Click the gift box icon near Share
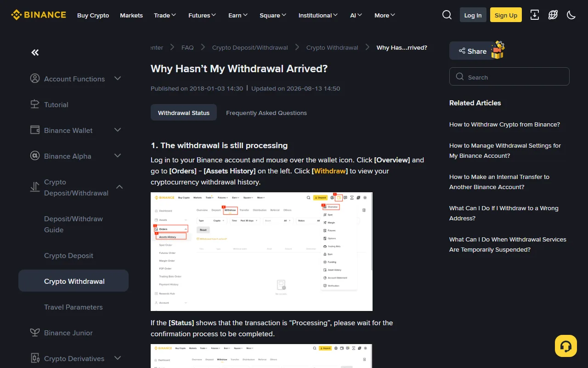The height and width of the screenshot is (368, 588). 498,50
